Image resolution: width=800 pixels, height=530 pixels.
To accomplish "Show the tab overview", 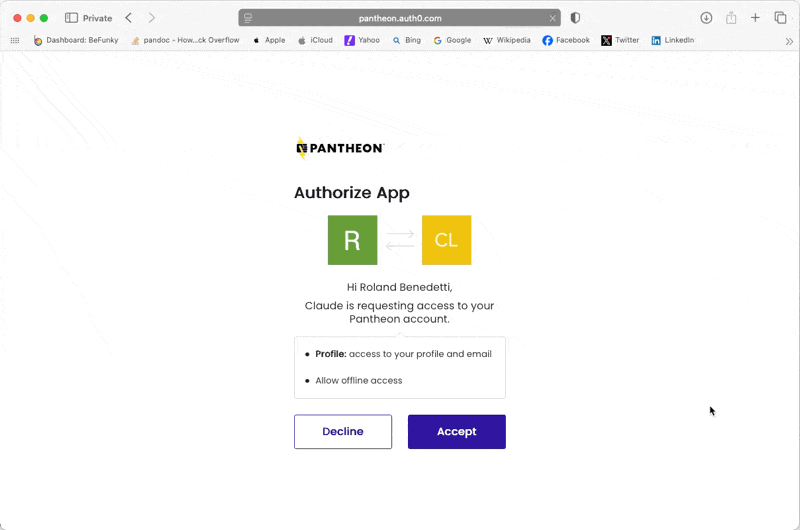I will point(780,18).
